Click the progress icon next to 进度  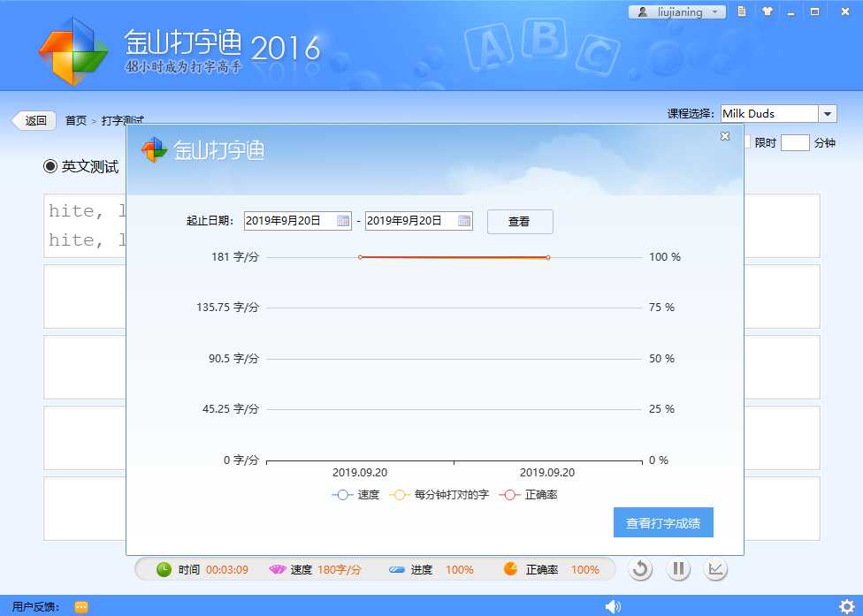click(397, 570)
